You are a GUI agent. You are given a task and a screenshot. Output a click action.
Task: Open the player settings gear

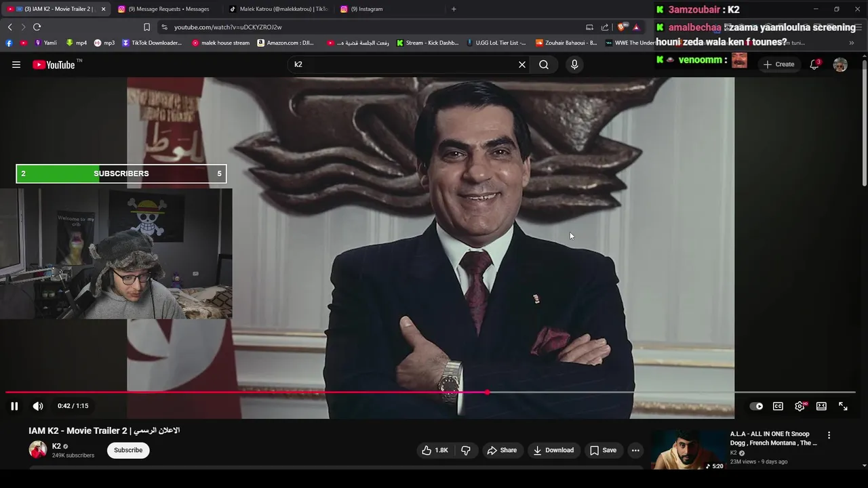(x=800, y=406)
